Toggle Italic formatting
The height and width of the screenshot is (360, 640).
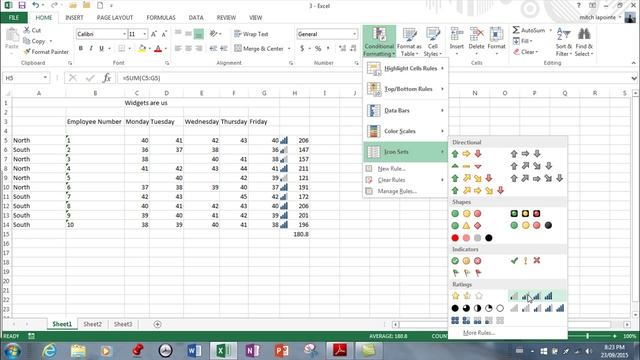91,49
